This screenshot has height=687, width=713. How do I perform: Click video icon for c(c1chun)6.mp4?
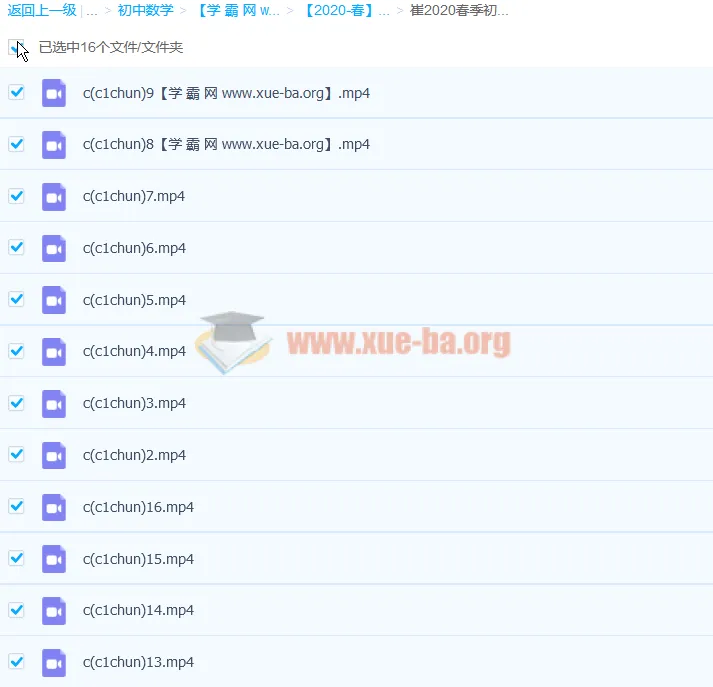click(53, 248)
